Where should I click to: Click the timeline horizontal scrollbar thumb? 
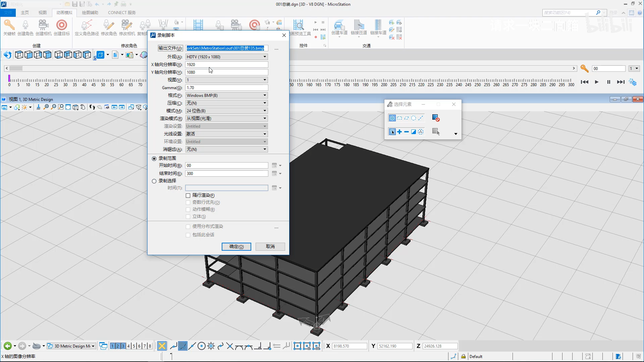[16, 68]
